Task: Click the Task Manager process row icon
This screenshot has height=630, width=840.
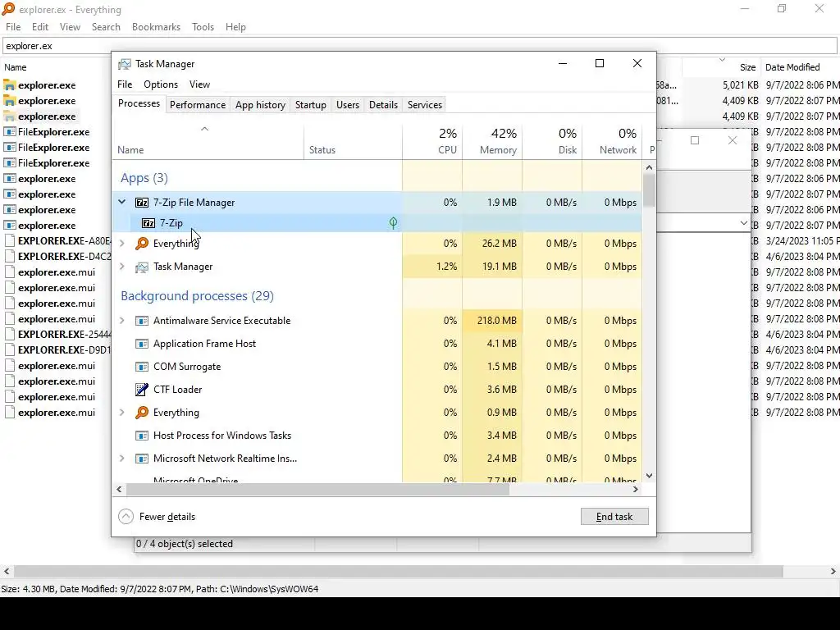Action: pyautogui.click(x=141, y=267)
